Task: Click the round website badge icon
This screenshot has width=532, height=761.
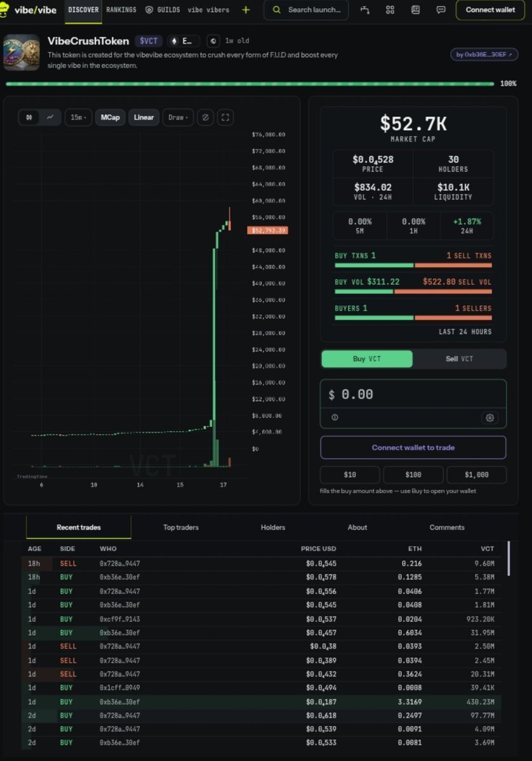Action: point(213,41)
